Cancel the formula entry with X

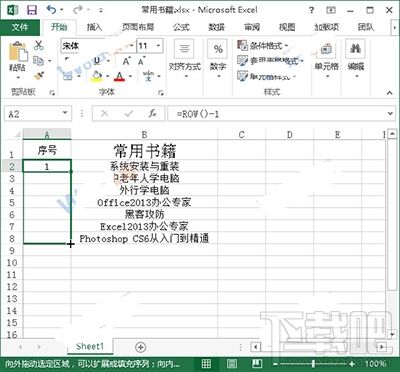[x=105, y=114]
